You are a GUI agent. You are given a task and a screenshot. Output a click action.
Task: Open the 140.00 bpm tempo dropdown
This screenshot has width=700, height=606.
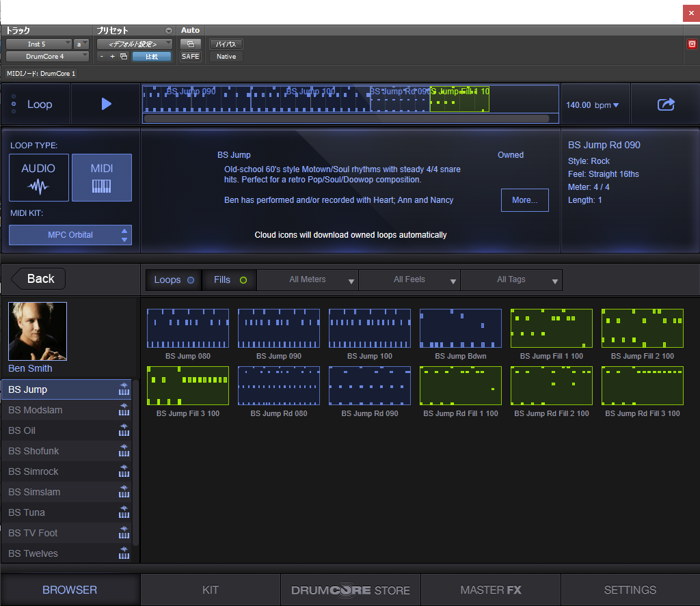[593, 105]
